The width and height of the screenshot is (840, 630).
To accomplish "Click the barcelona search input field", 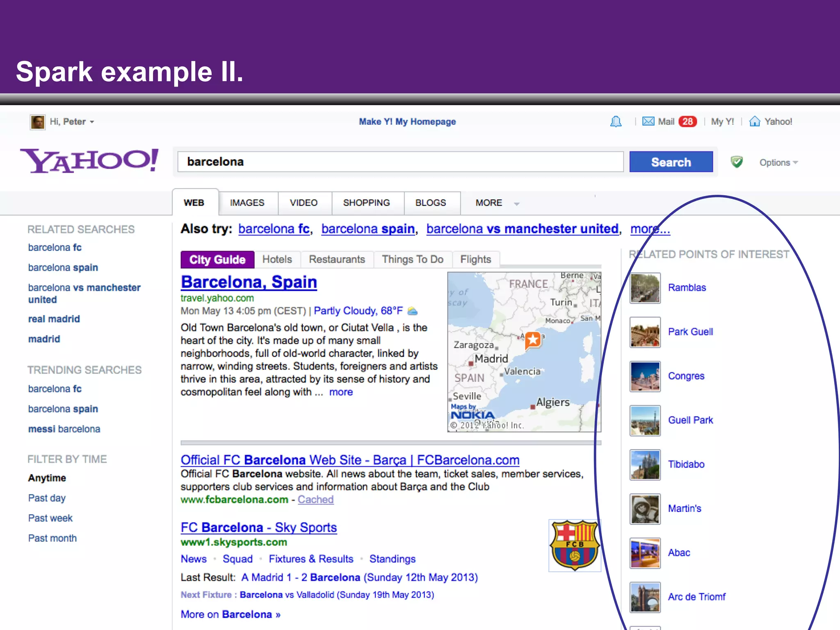I will point(400,162).
